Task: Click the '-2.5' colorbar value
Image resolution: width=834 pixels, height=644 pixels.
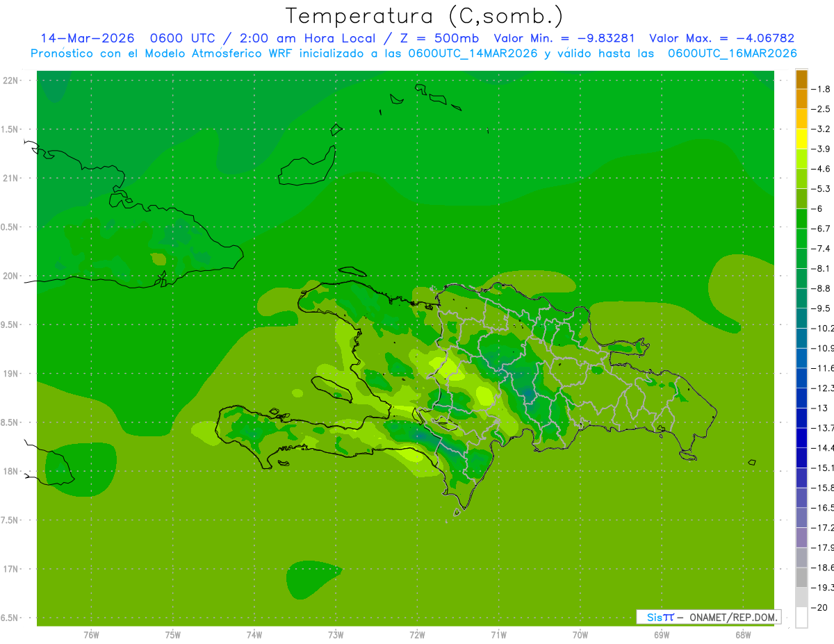Action: (821, 109)
